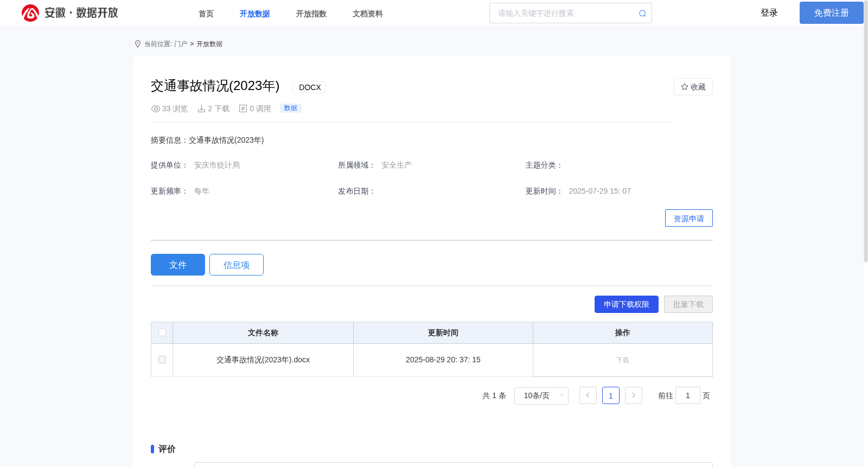Click the page vertical scrollbar
The height and width of the screenshot is (467, 868).
(866, 130)
